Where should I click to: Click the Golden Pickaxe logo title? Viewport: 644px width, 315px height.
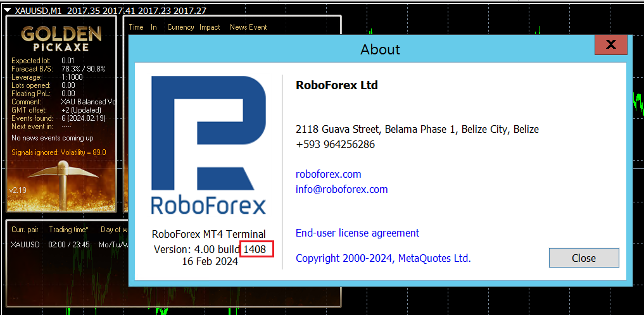(61, 39)
